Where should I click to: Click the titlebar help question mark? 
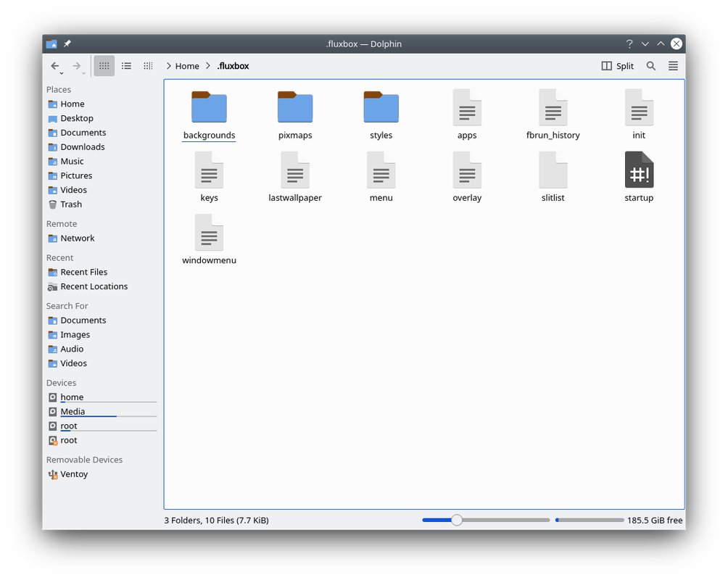(629, 43)
